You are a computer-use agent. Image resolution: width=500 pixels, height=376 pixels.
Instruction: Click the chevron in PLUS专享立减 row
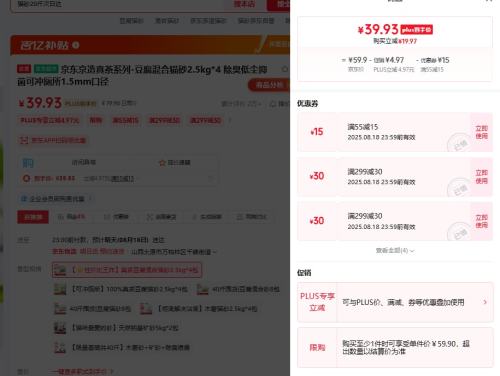pos(485,302)
